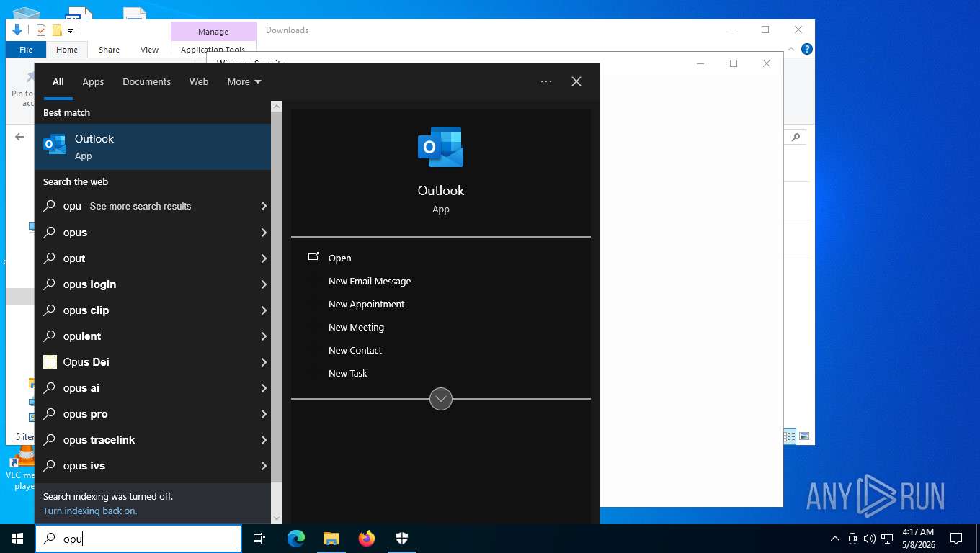980x553 pixels.
Task: Choose New Meeting action
Action: point(356,327)
